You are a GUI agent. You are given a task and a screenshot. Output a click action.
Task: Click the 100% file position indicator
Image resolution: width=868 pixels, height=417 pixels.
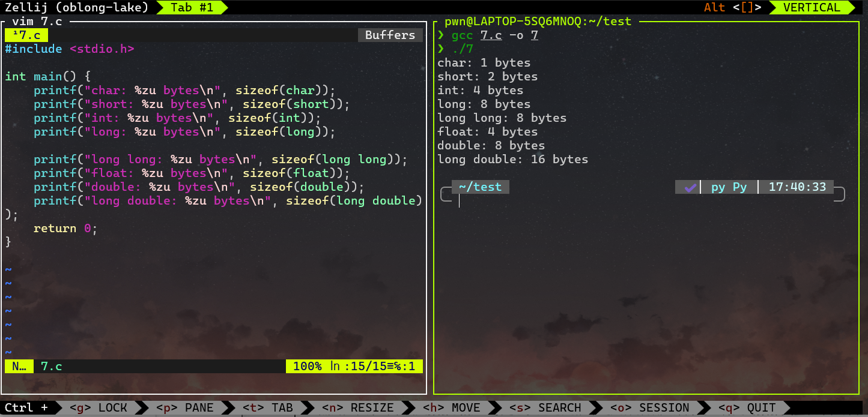click(x=308, y=366)
